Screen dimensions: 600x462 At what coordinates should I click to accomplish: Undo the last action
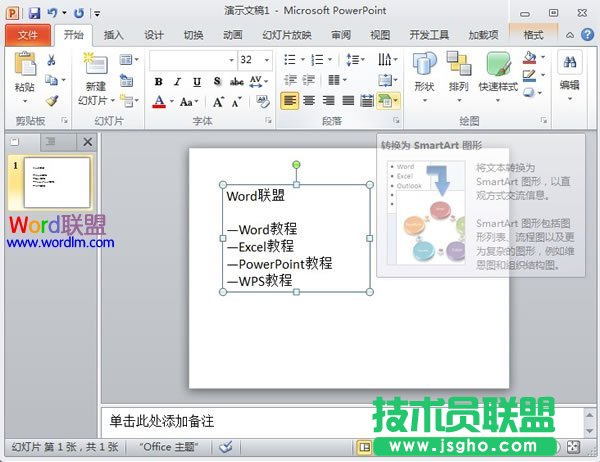coord(52,13)
